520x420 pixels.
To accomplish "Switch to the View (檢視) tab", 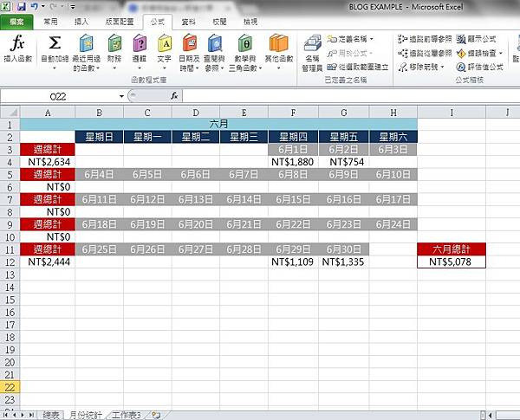I will click(x=250, y=22).
